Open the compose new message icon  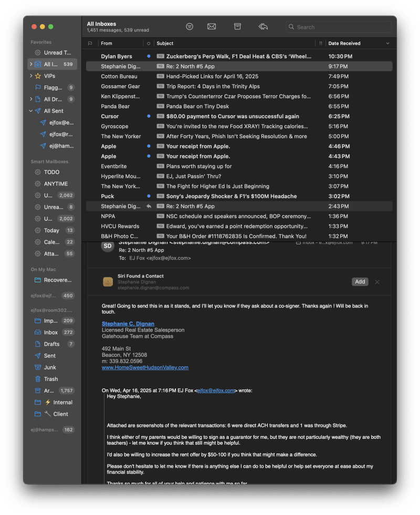pos(212,26)
